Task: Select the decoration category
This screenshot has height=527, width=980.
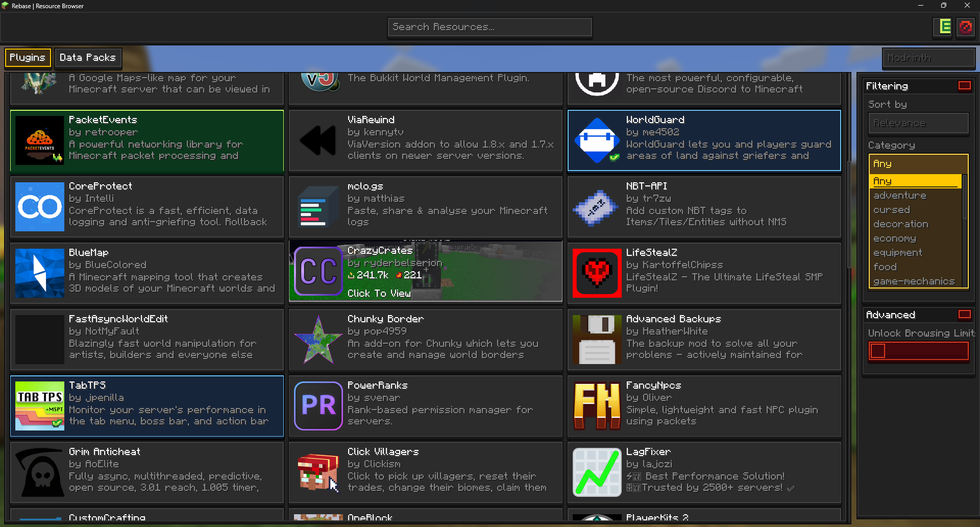Action: point(915,224)
